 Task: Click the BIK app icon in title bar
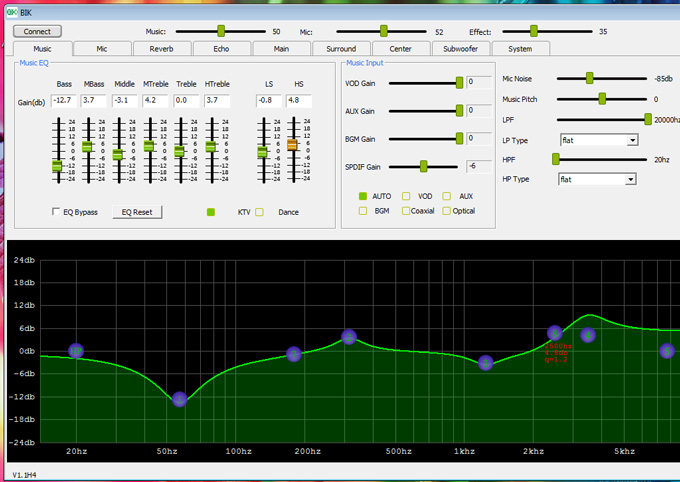tap(12, 12)
